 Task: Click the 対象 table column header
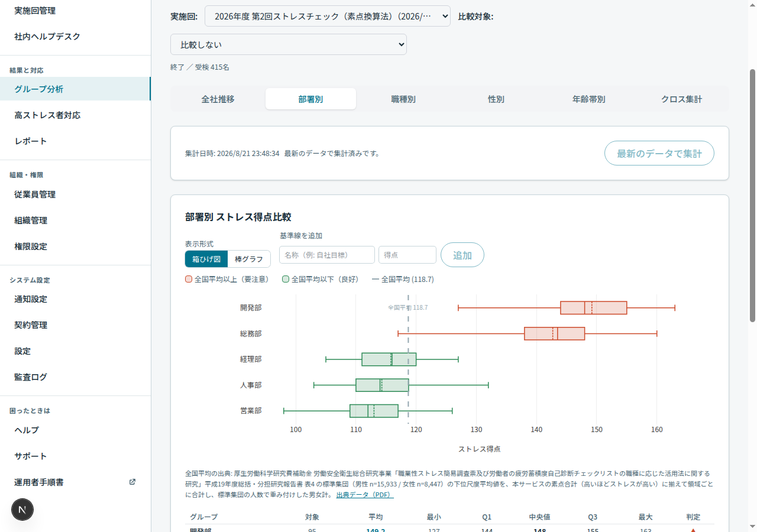(312, 517)
